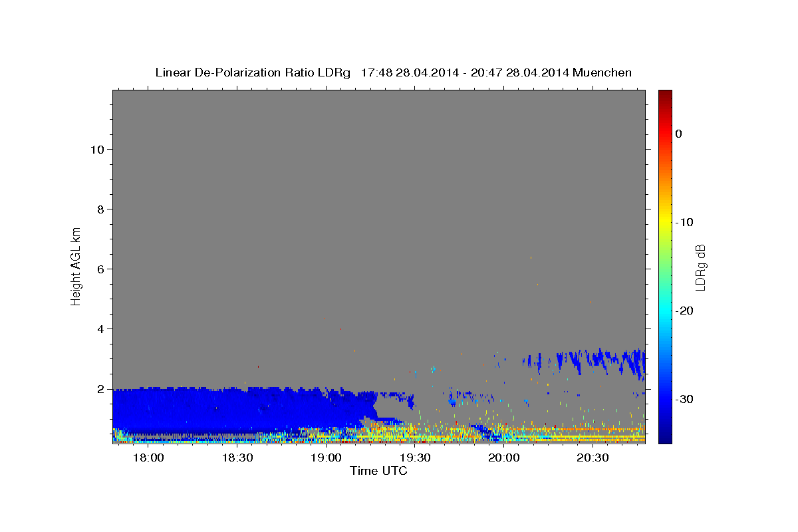Click the height tick label '2'

coord(101,389)
